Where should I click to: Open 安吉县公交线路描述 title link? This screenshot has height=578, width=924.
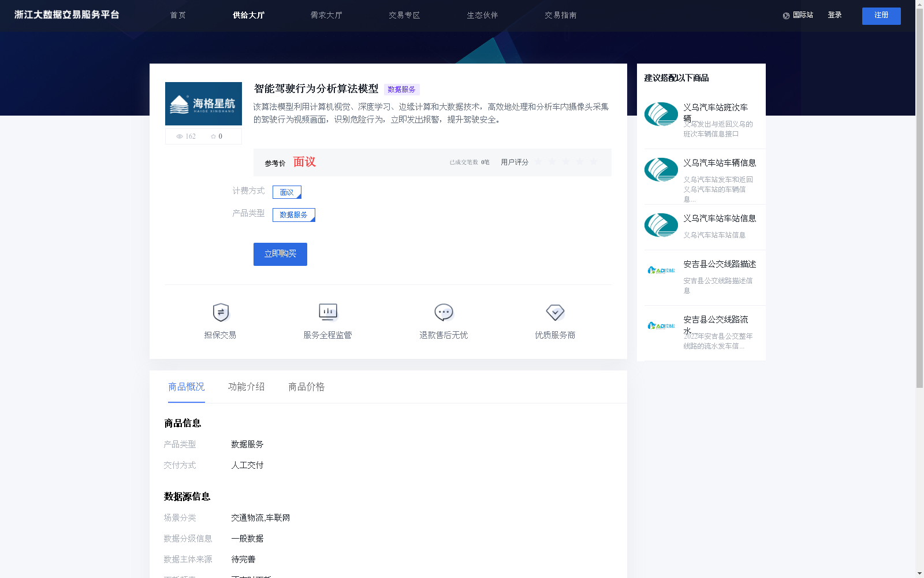tap(720, 264)
